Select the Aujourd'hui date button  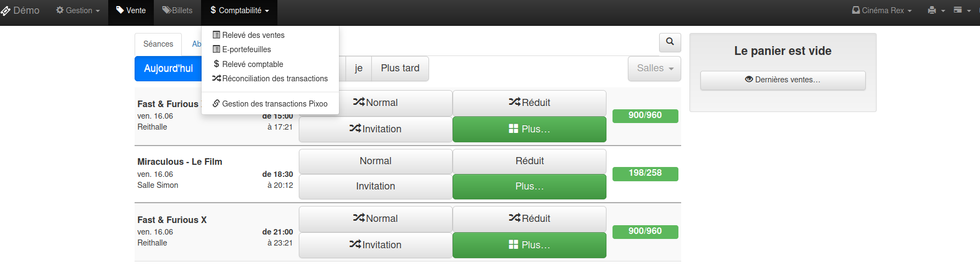pos(168,69)
